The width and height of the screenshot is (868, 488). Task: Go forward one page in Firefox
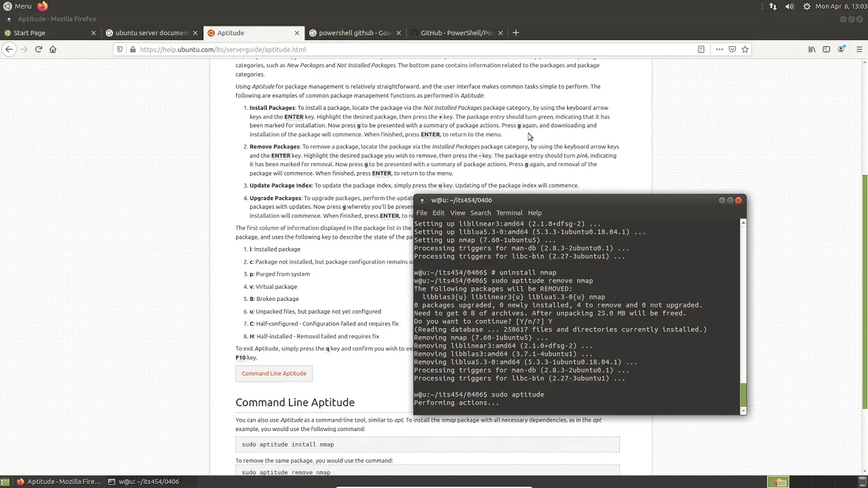tap(24, 49)
